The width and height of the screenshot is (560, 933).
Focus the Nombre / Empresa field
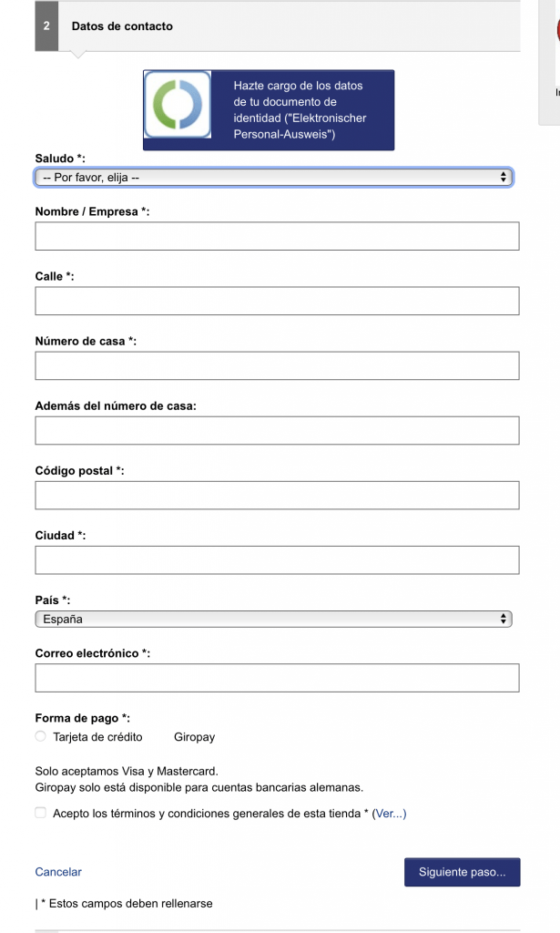277,236
